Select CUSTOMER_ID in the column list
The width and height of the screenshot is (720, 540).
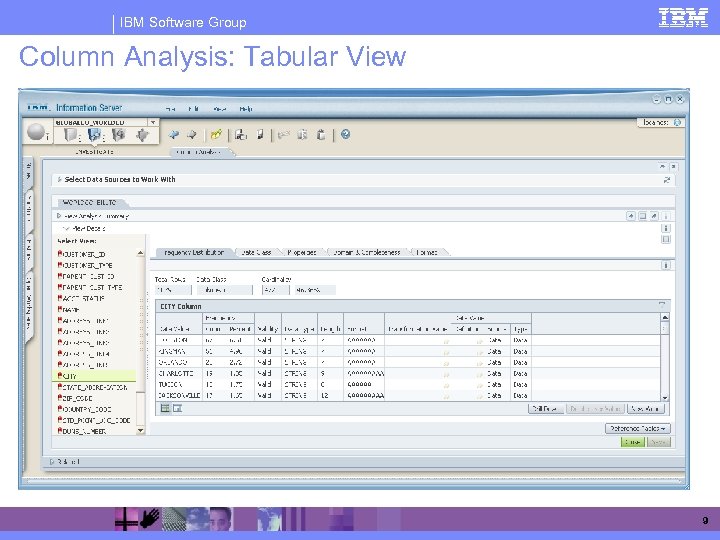[x=82, y=254]
